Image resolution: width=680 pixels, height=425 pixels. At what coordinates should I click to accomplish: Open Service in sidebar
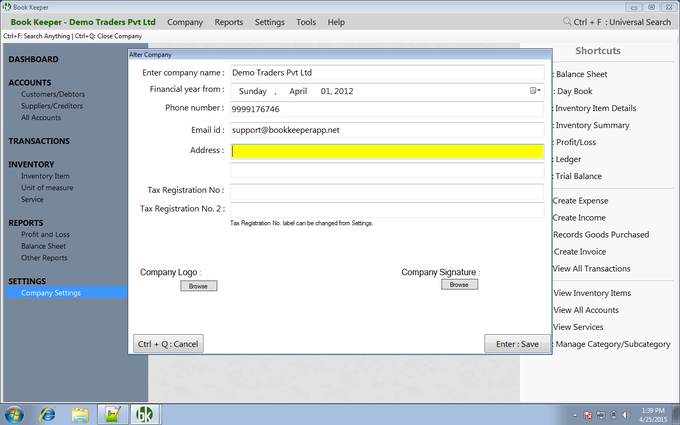tap(32, 199)
